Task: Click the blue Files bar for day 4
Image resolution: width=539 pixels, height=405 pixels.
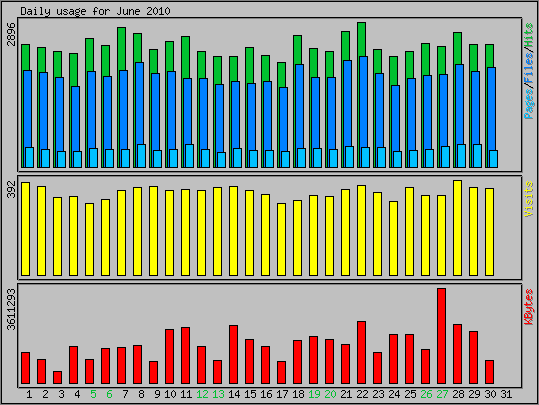Action: 75,119
